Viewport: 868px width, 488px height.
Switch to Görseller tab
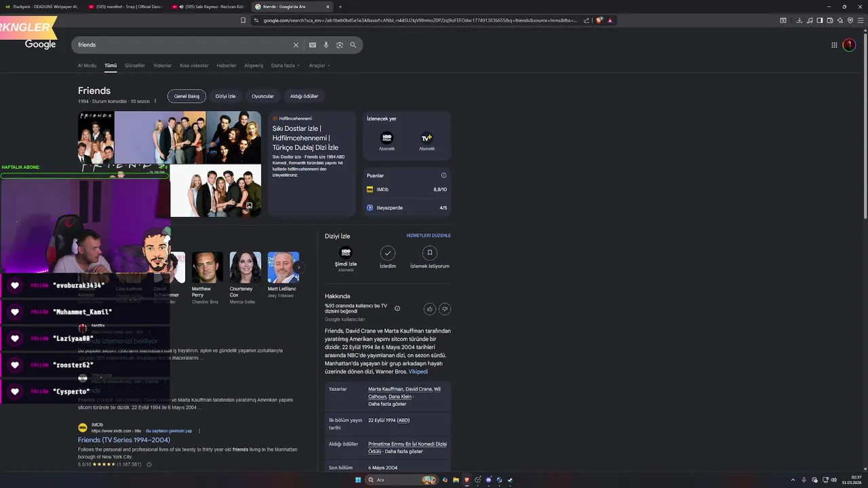(x=135, y=66)
